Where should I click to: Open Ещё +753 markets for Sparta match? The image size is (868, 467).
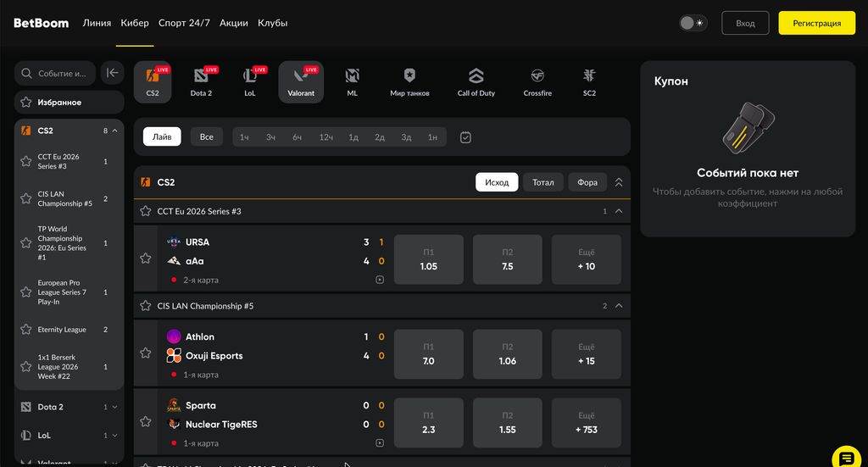[587, 423]
